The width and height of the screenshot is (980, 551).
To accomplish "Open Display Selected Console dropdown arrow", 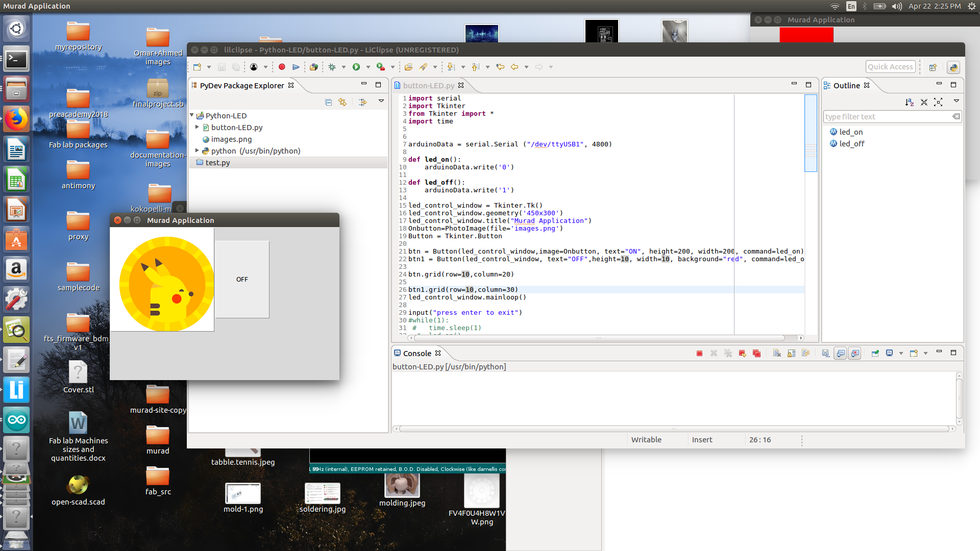I will pyautogui.click(x=901, y=353).
